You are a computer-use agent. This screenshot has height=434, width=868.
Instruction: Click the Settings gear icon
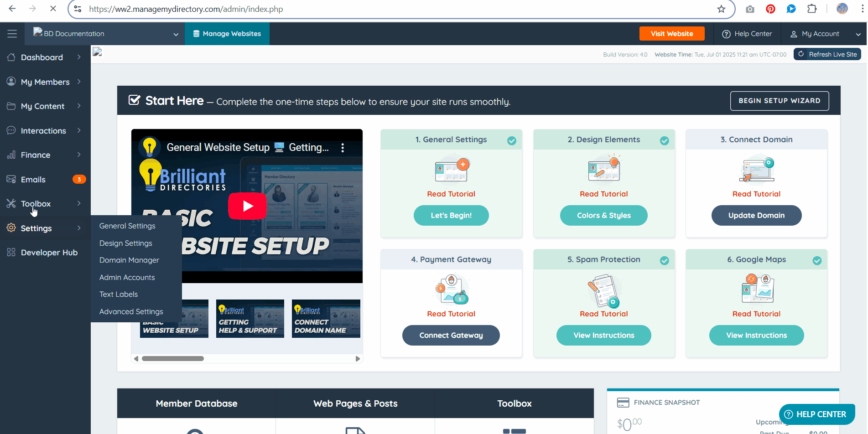pos(11,228)
